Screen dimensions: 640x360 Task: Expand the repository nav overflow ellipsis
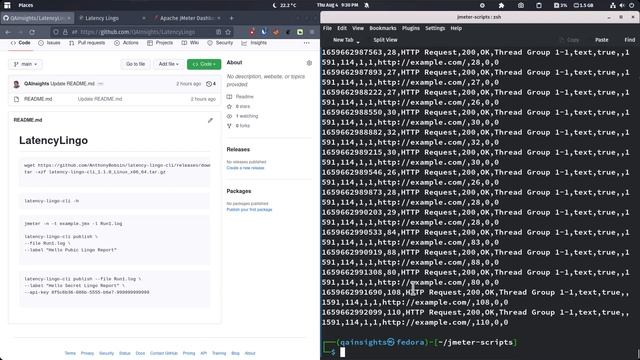click(x=307, y=43)
